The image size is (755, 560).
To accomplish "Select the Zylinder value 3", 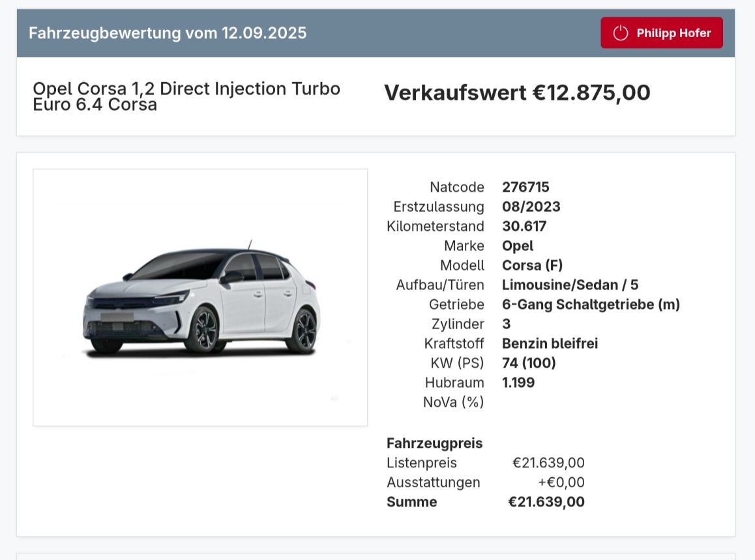I will pyautogui.click(x=507, y=324).
